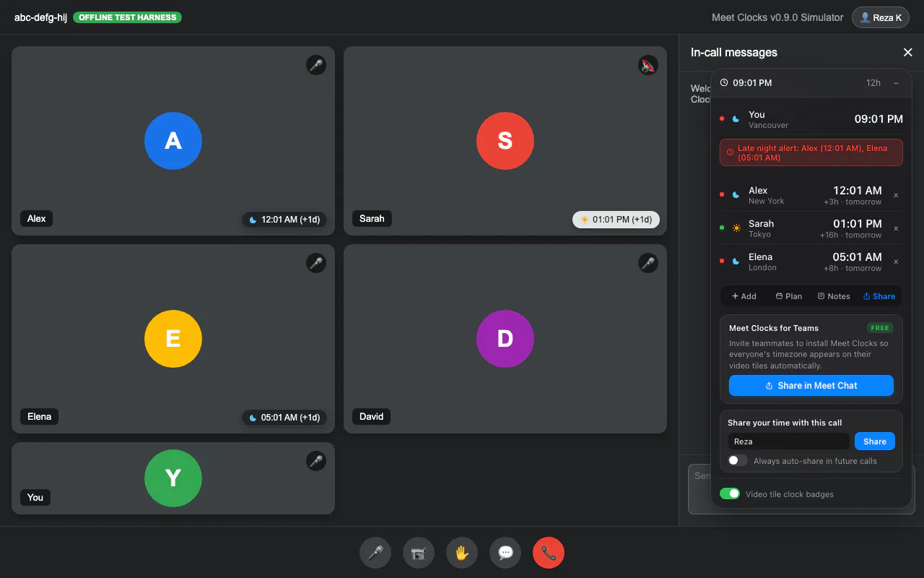Close the In-call messages panel
This screenshot has height=578, width=924.
click(908, 52)
